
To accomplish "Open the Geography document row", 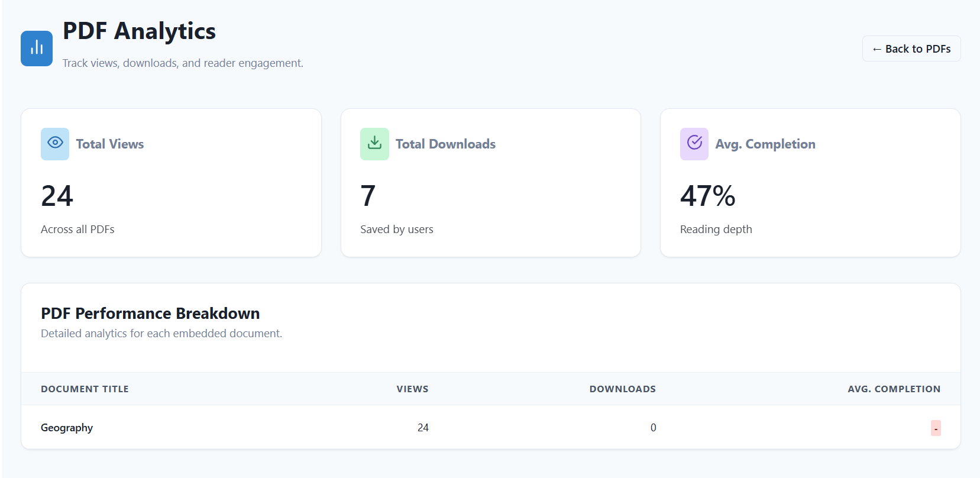I will pyautogui.click(x=491, y=427).
